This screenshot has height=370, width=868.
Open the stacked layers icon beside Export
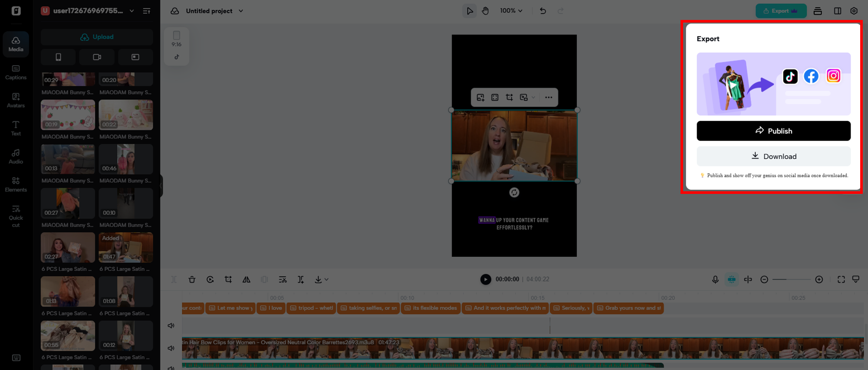818,11
